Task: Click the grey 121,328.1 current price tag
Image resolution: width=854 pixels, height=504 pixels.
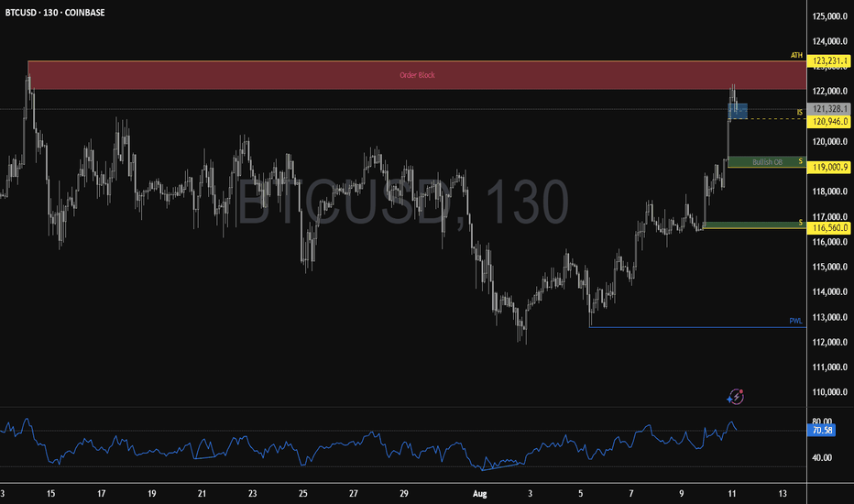Action: tap(828, 109)
